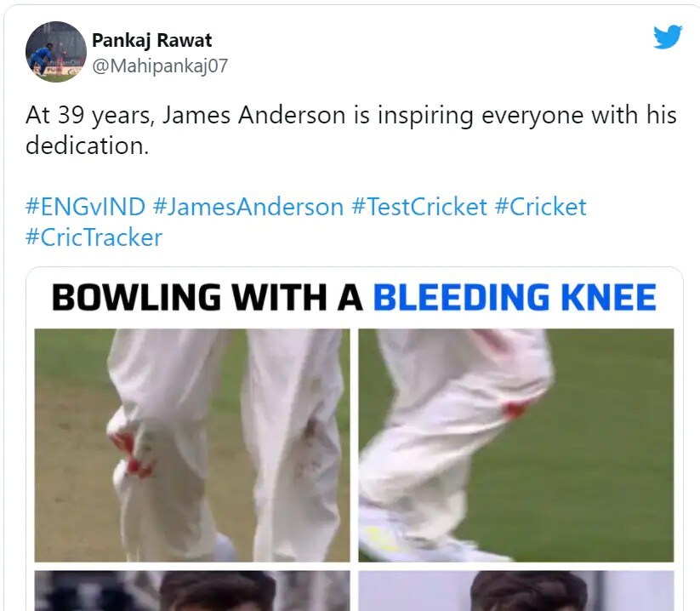Open the bottom-left player face photo
This screenshot has height=611, width=700.
pos(192,591)
